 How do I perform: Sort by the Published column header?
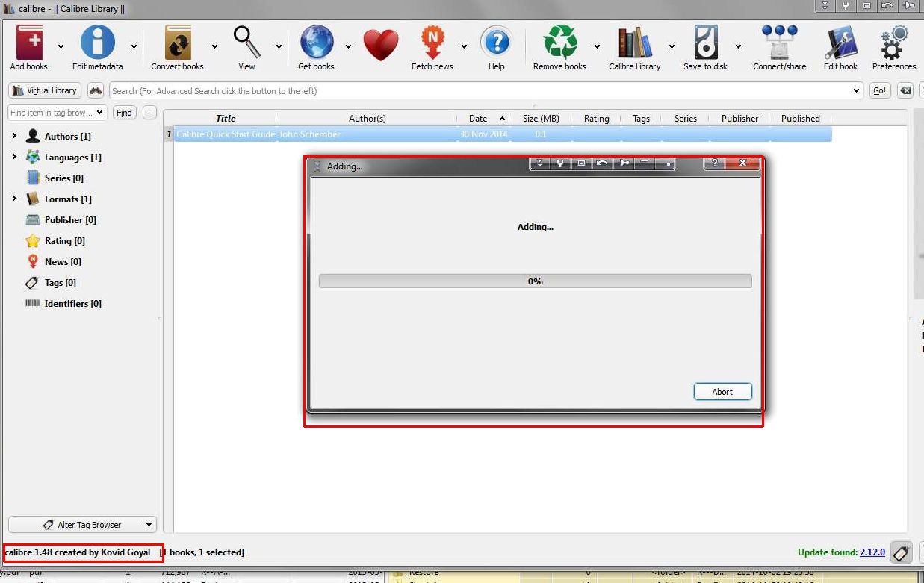click(800, 118)
